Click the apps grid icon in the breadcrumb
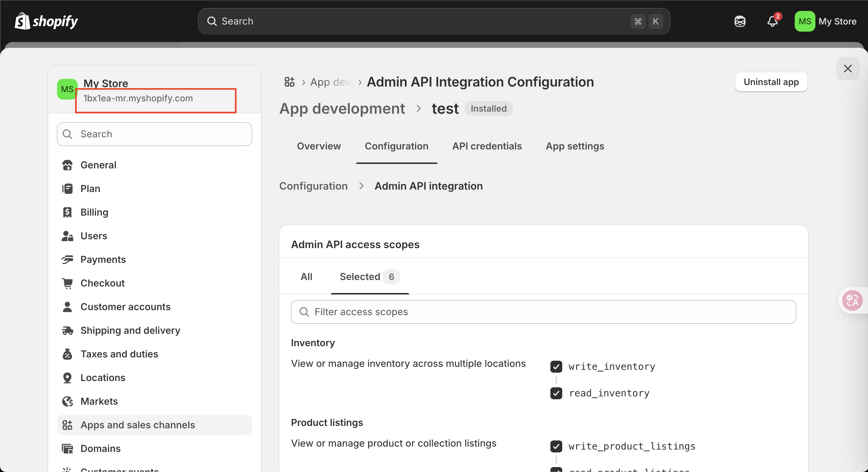 pos(289,82)
